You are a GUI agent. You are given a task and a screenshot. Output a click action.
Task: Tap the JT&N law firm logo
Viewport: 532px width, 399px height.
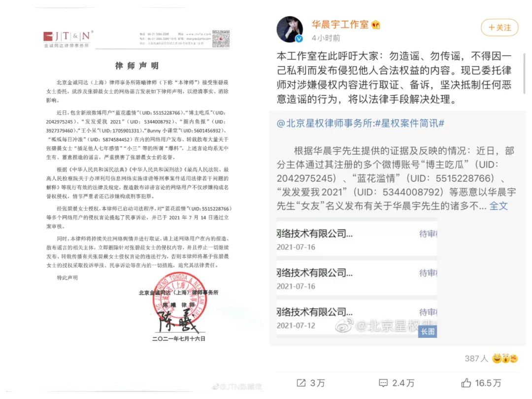[x=68, y=38]
